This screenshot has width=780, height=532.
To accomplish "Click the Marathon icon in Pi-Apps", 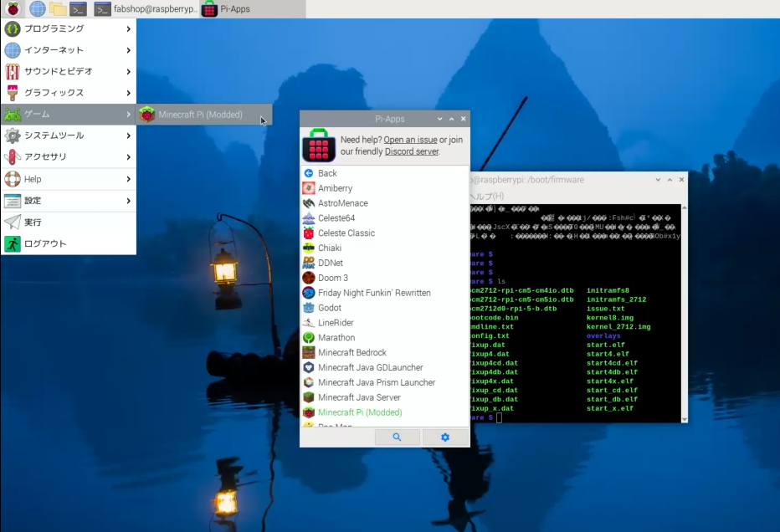I will pyautogui.click(x=309, y=337).
